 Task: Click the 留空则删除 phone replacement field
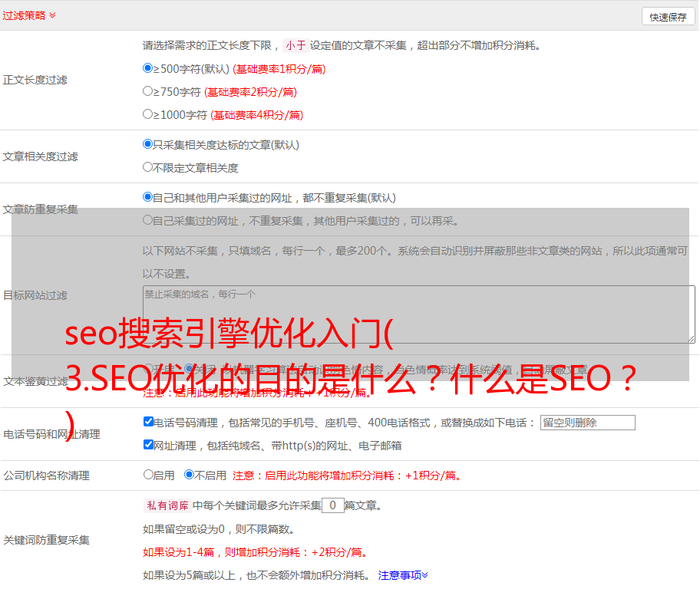587,423
